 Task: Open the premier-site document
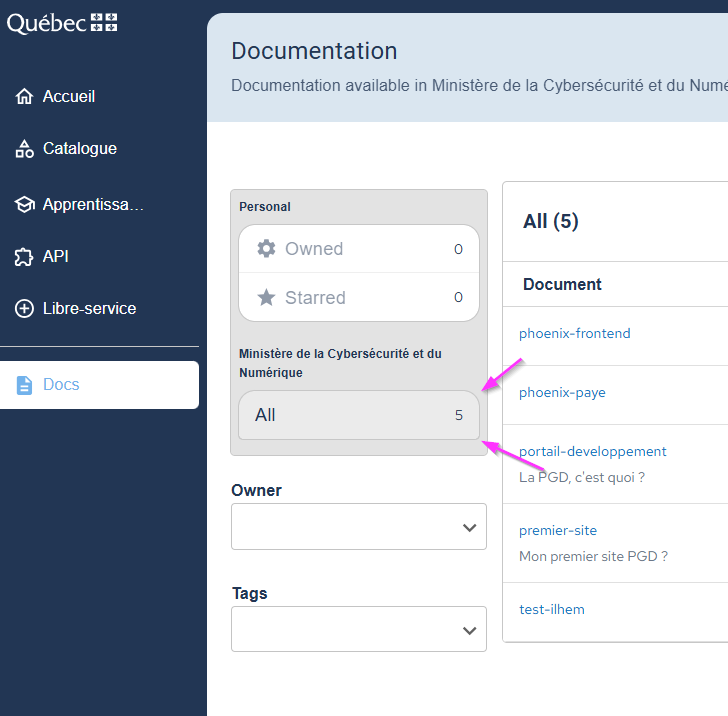[557, 531]
